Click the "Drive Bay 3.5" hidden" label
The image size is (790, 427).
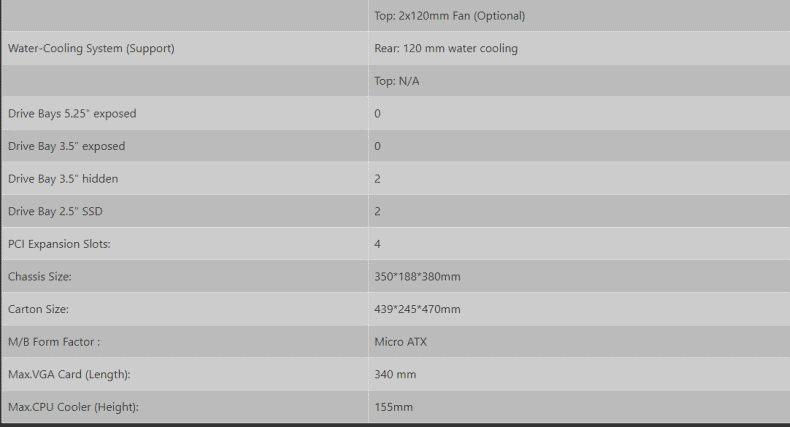point(63,179)
